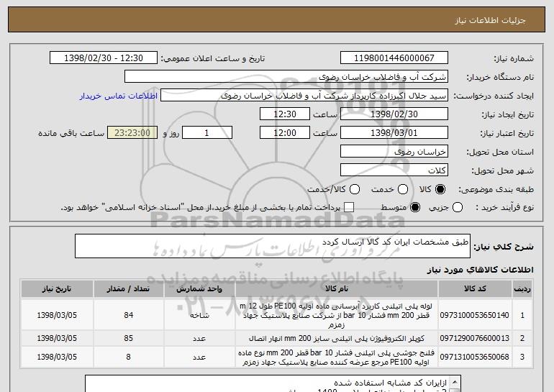
Task: Click the creation date field 1398/02/30
Action: [x=394, y=114]
